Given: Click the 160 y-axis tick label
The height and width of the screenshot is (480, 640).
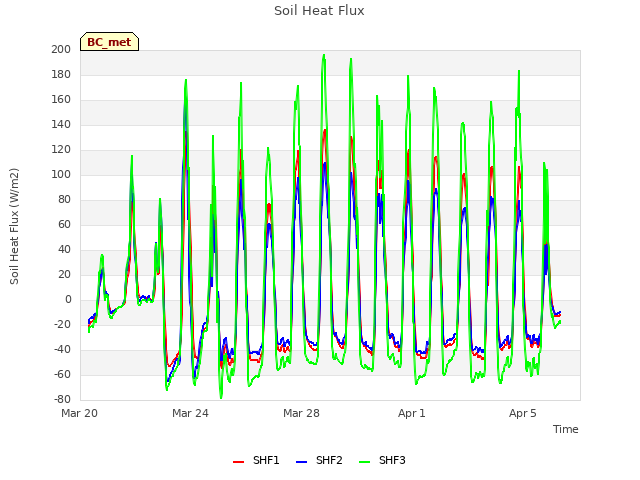Looking at the screenshot, I should 61,100.
